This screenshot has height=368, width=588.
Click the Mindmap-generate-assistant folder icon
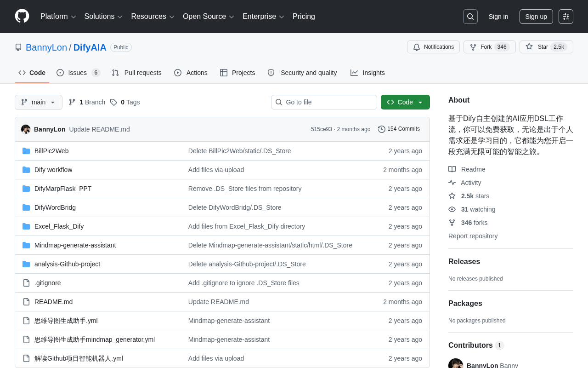(26, 245)
